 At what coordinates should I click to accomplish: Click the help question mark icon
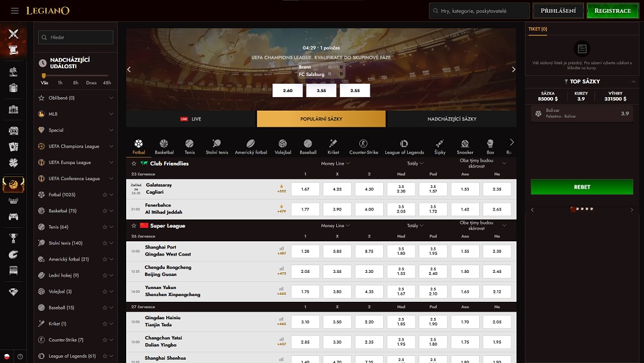21,356
